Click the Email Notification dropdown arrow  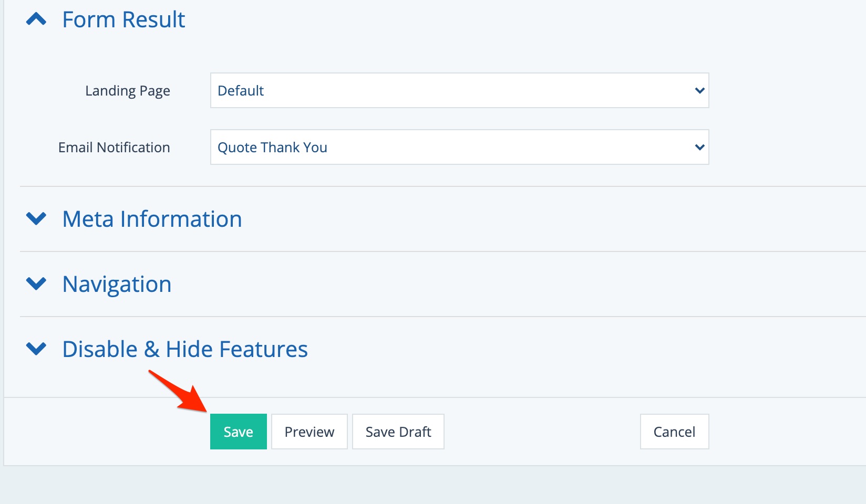[699, 148]
